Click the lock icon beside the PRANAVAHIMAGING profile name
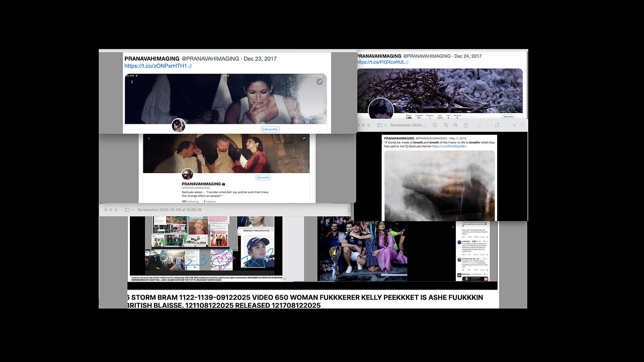644x362 pixels. pyautogui.click(x=223, y=185)
